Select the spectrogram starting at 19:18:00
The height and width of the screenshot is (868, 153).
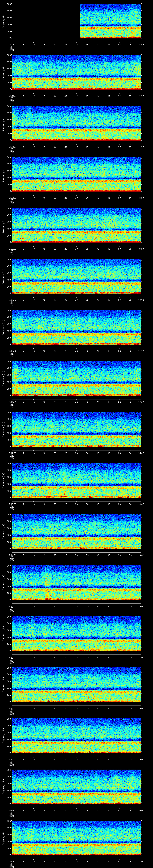76,735
